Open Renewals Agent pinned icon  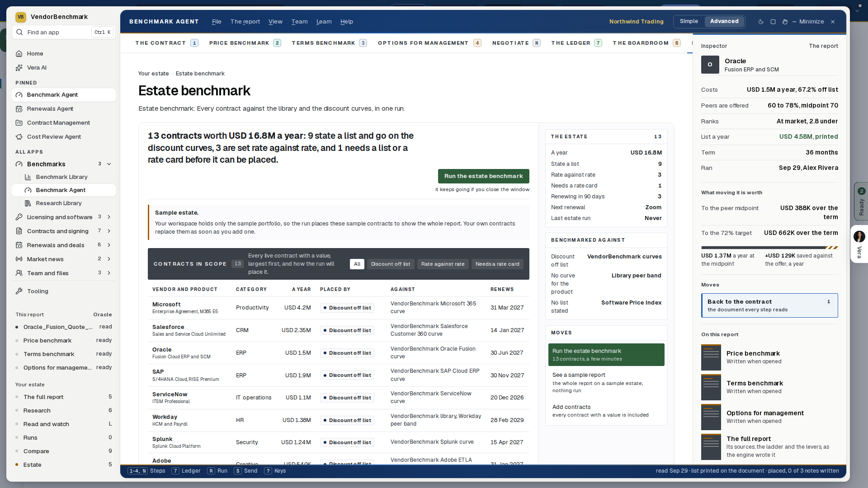coord(19,109)
